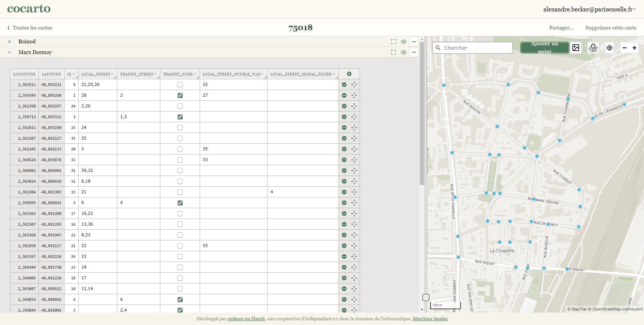Viewport: 644px width, 325px height.
Task: Locate row ID 11 on map
Action: click(x=354, y=181)
